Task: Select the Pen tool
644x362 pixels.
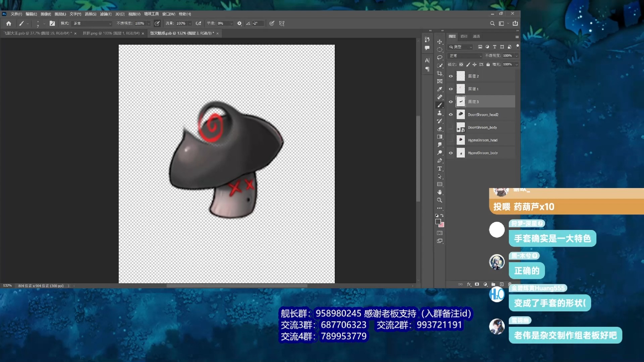Action: [439, 161]
